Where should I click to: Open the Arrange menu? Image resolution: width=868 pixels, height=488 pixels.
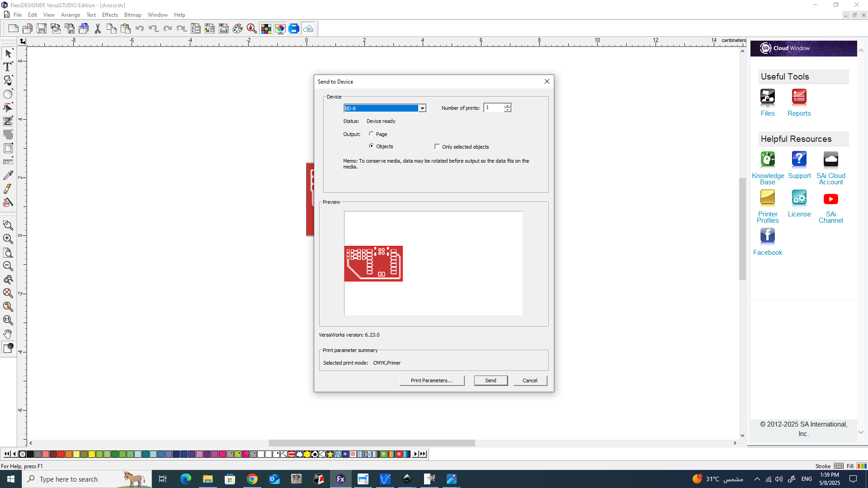point(71,15)
